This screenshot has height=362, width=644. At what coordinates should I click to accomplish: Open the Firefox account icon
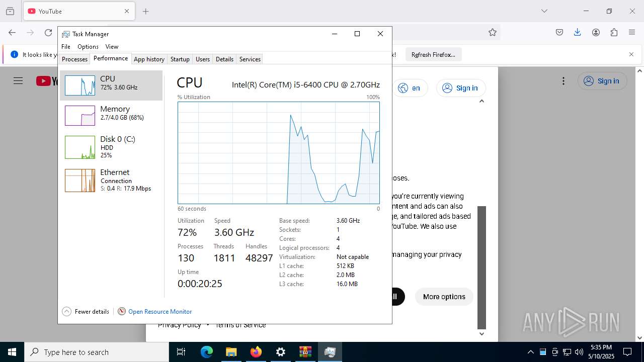click(596, 32)
